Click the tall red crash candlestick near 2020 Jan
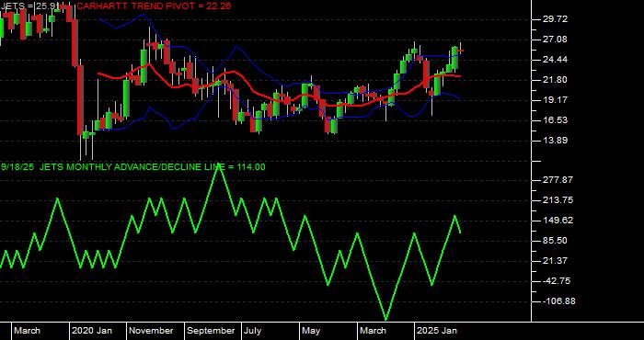The width and height of the screenshot is (644, 340). (81, 99)
